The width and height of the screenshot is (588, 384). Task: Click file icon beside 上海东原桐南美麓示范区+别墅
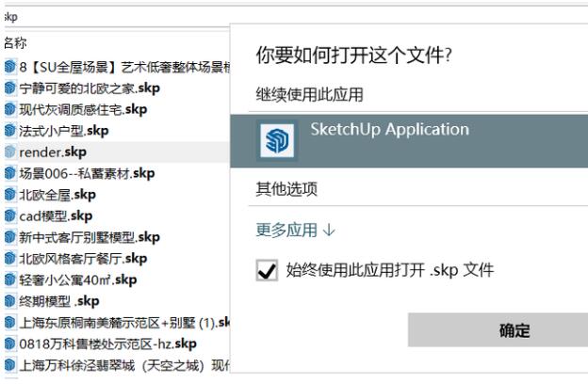pos(10,322)
